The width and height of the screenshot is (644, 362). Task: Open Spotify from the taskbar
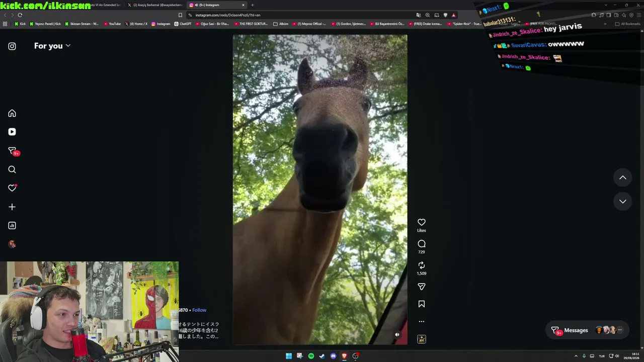(x=311, y=356)
